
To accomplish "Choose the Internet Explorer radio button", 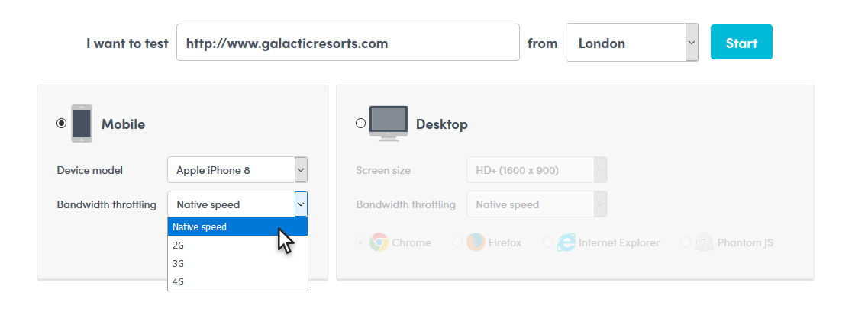I will pyautogui.click(x=547, y=242).
